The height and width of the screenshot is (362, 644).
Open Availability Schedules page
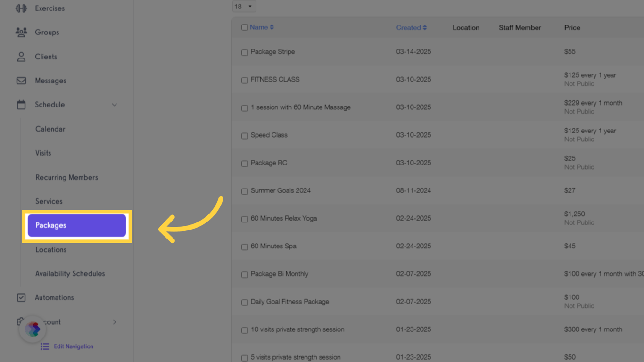[70, 273]
